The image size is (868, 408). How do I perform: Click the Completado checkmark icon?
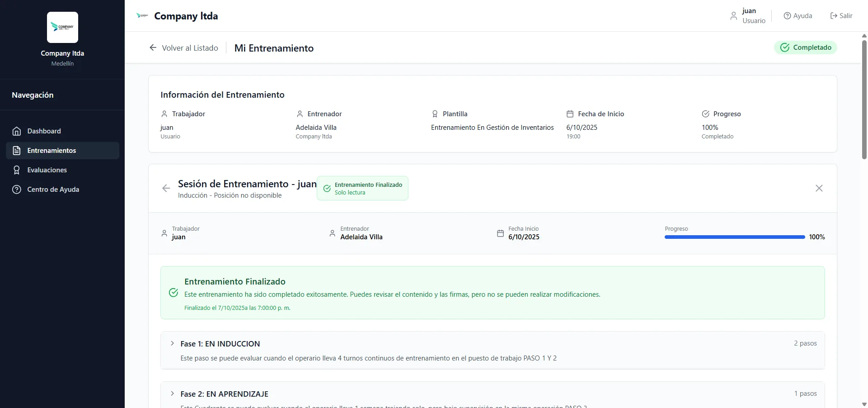tap(785, 47)
